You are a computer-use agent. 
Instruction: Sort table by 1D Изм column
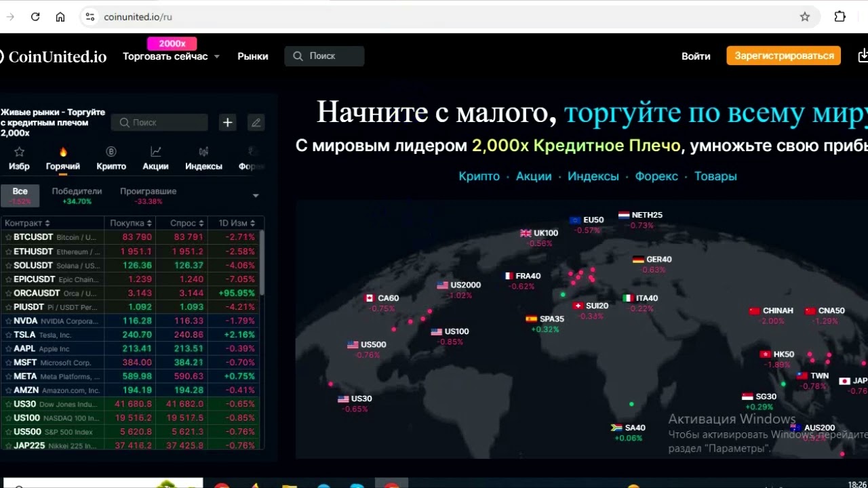tap(237, 223)
